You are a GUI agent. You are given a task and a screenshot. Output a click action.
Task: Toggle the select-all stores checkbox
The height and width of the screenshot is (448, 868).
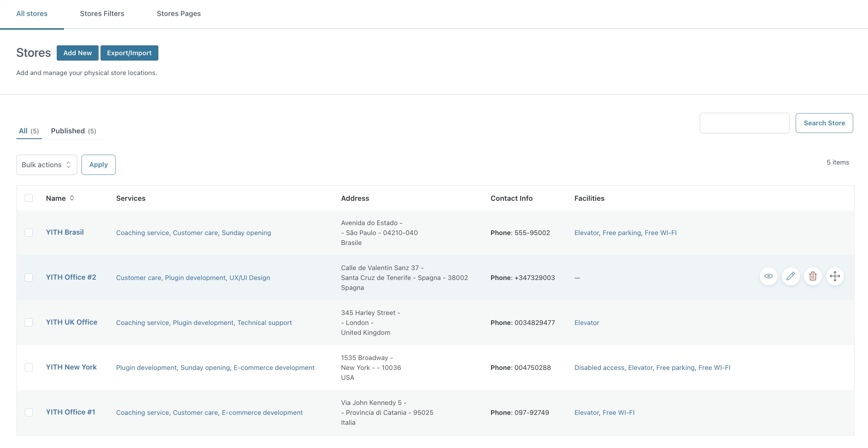[x=29, y=198]
